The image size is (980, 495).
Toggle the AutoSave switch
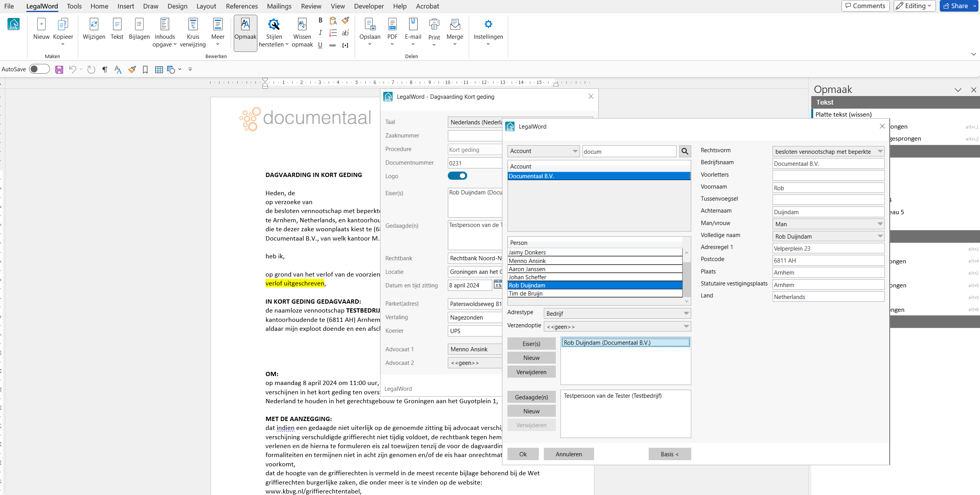(x=40, y=69)
